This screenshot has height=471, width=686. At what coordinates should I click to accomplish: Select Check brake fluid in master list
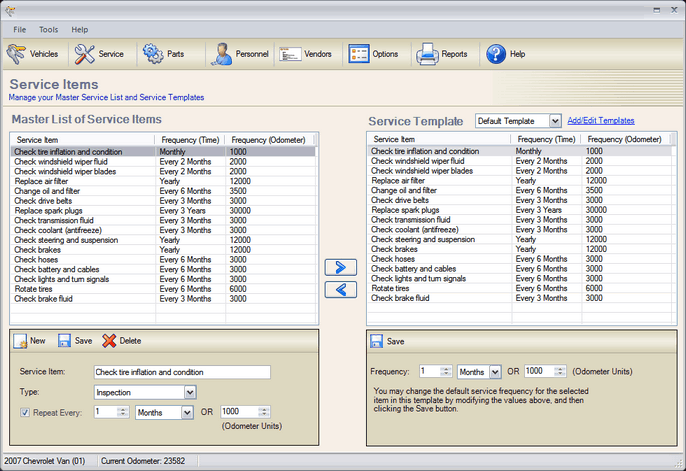[x=162, y=299]
